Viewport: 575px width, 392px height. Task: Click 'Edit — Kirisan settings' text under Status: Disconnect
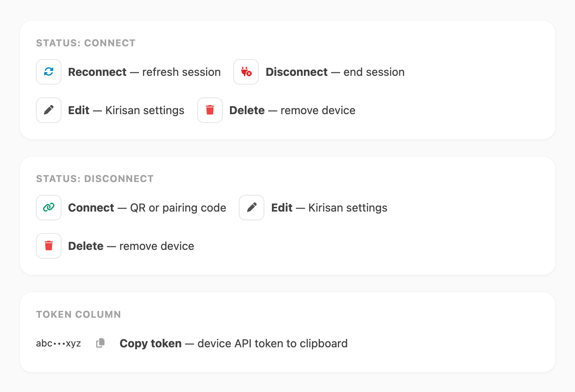(329, 208)
